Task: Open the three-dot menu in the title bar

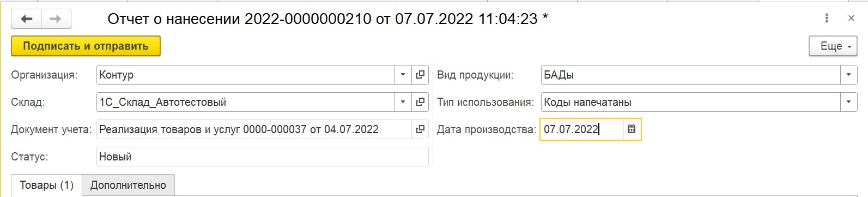Action: click(827, 18)
